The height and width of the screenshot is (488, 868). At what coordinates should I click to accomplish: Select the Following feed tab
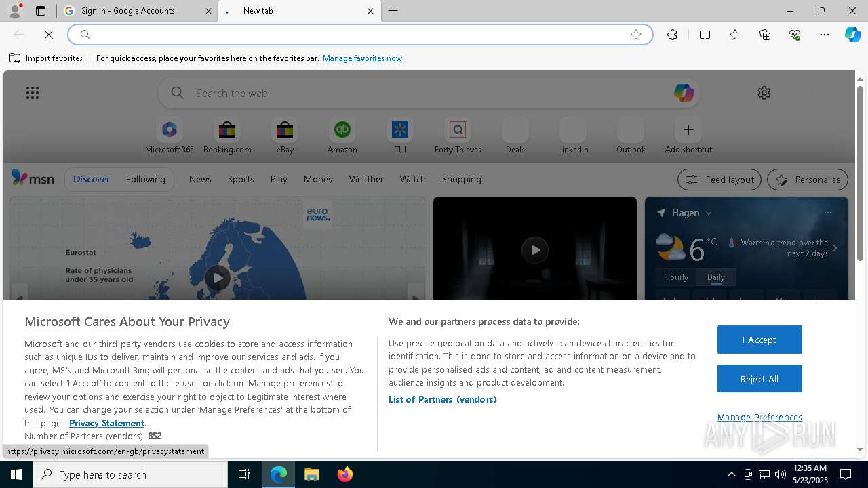click(x=145, y=179)
